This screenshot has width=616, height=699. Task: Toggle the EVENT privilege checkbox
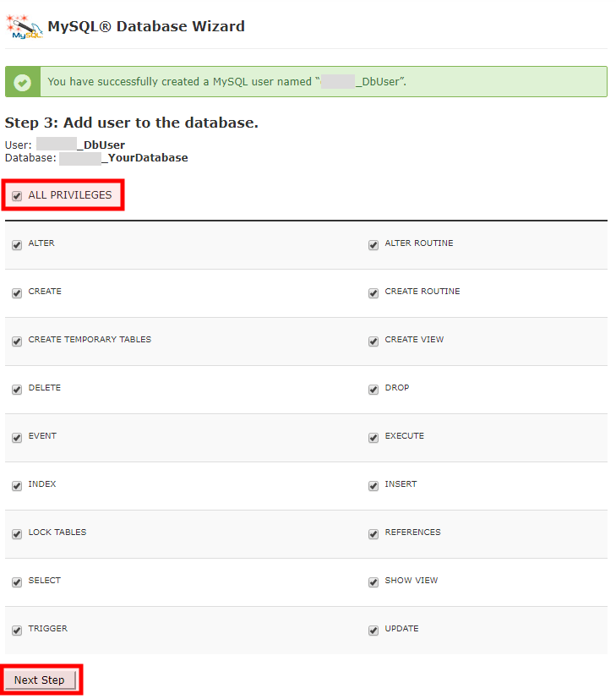click(17, 438)
